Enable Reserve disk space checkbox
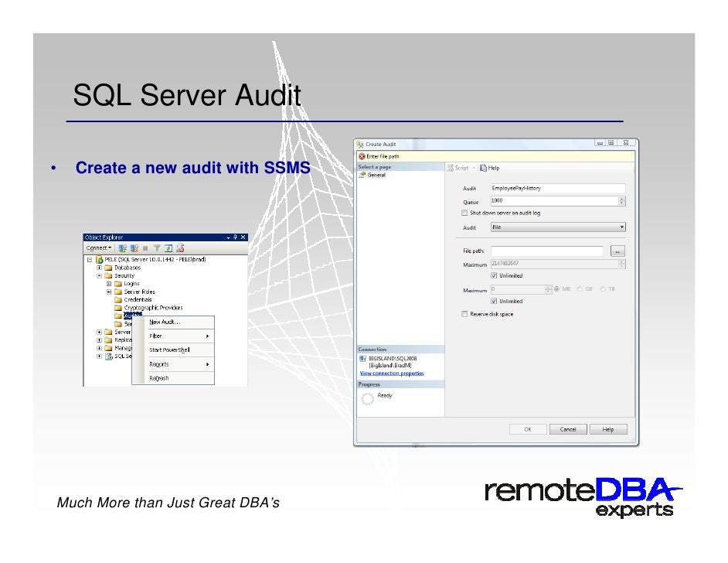The width and height of the screenshot is (728, 563). [464, 314]
